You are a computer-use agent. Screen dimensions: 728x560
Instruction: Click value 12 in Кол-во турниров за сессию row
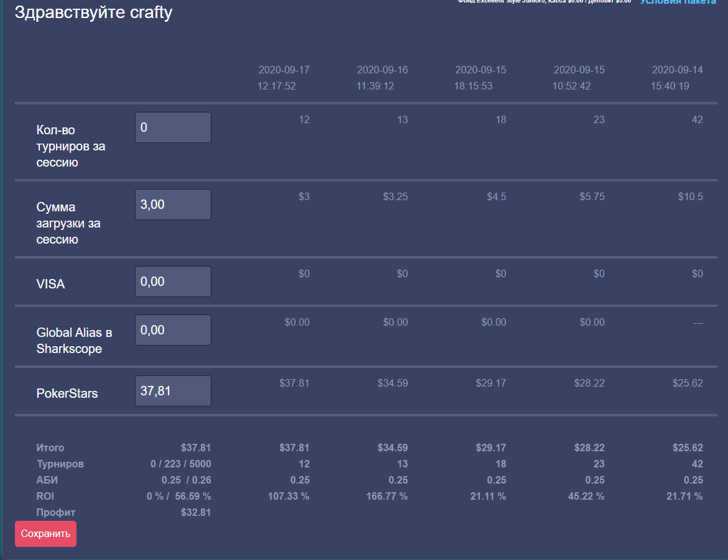[304, 120]
